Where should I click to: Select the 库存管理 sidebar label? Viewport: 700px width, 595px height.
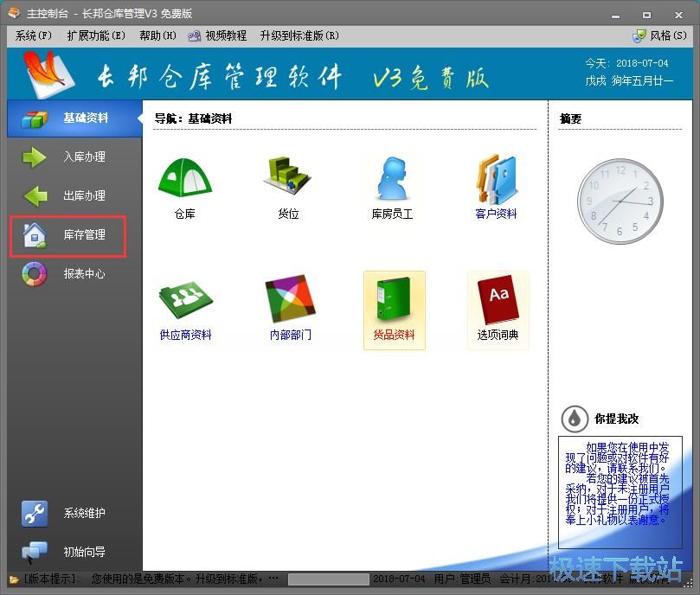pyautogui.click(x=85, y=234)
